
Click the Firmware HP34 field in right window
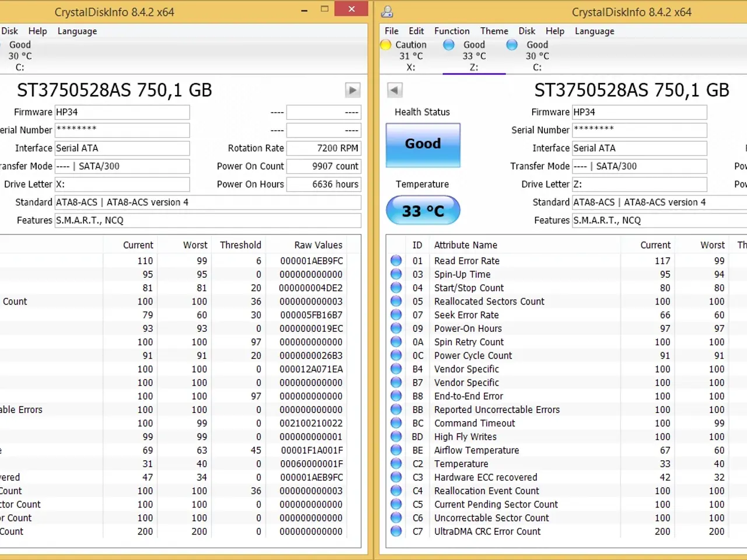click(640, 112)
